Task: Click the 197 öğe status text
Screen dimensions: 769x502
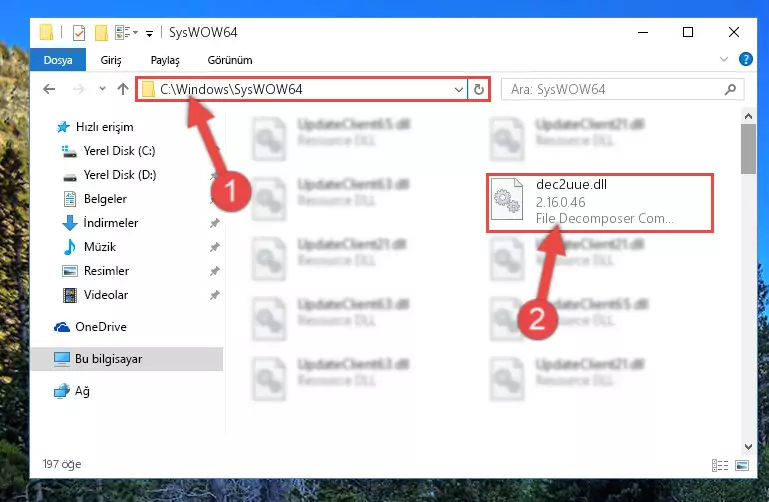Action: point(62,464)
